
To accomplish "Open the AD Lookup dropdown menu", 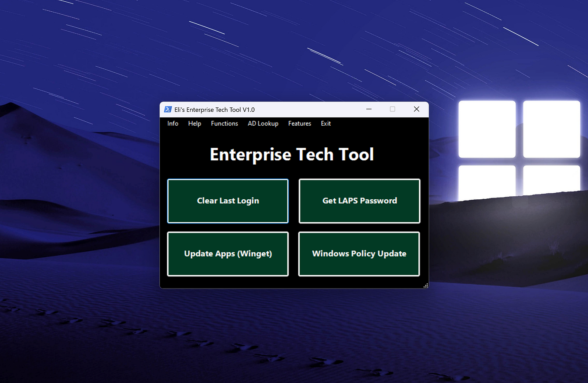I will pos(263,123).
